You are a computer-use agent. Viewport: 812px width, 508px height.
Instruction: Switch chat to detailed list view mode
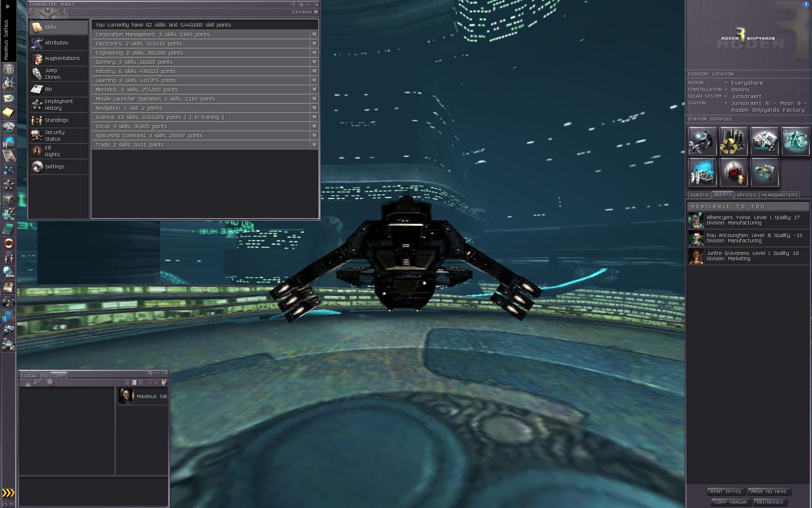[x=141, y=383]
